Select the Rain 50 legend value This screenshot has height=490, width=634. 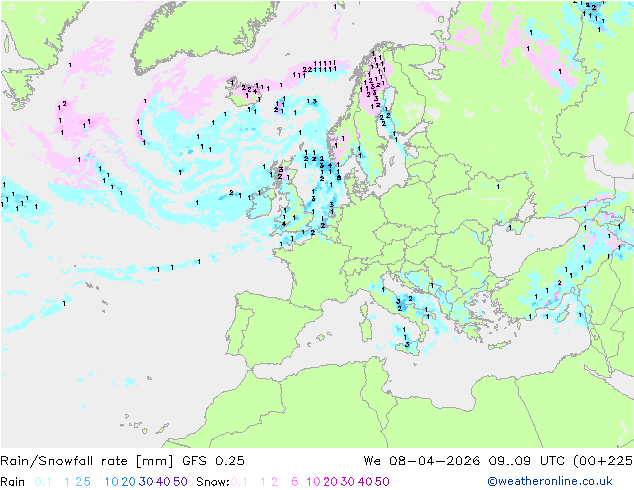[180, 482]
